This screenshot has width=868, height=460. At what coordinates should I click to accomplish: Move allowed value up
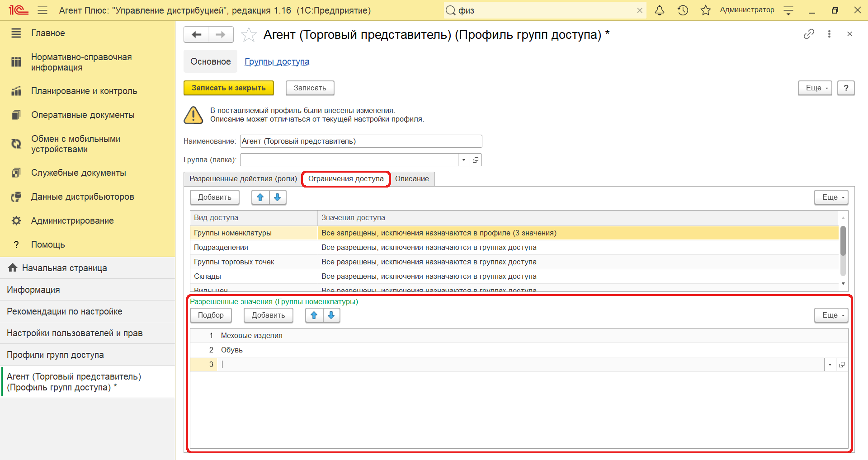314,315
